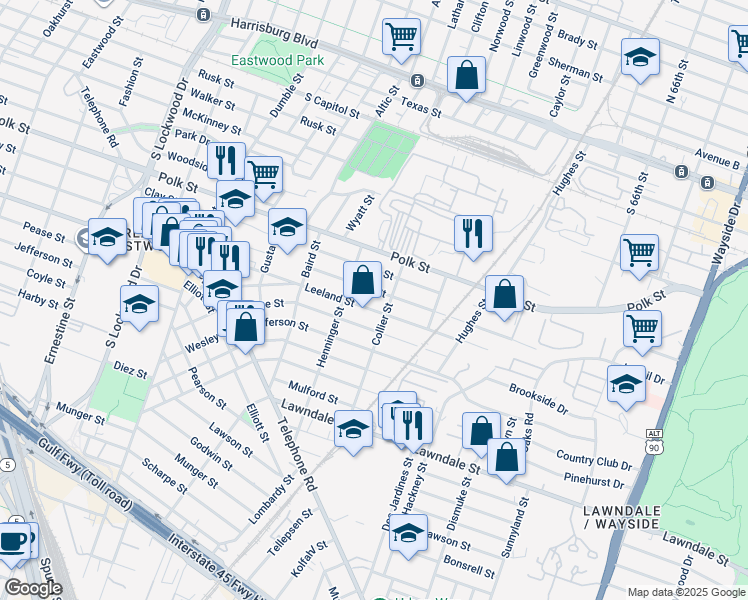Open the school marker near Sherman St

640,57
